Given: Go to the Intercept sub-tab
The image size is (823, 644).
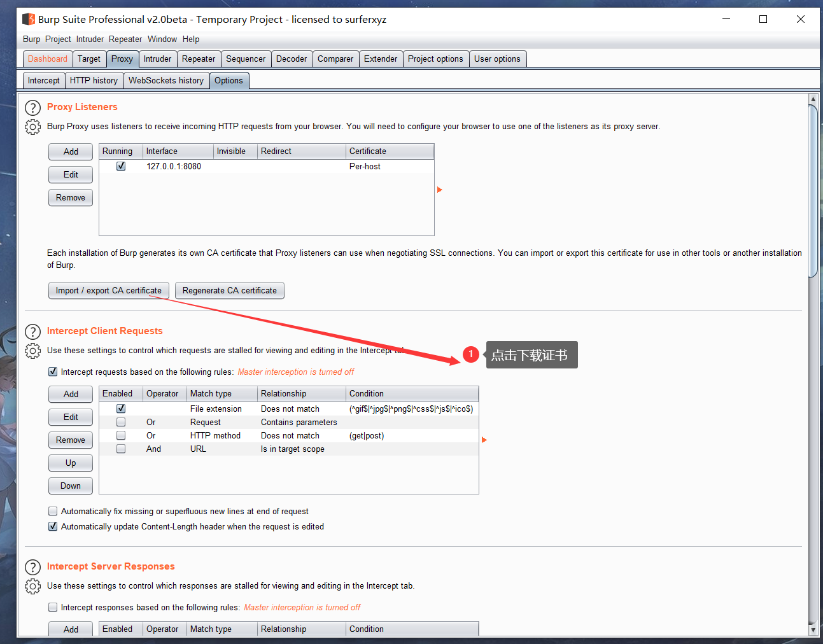Looking at the screenshot, I should tap(44, 80).
